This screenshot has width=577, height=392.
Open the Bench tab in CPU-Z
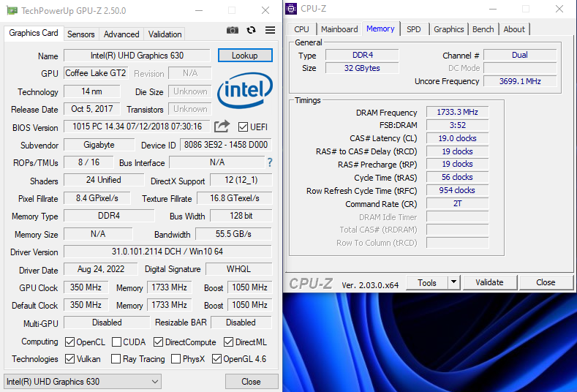point(483,29)
